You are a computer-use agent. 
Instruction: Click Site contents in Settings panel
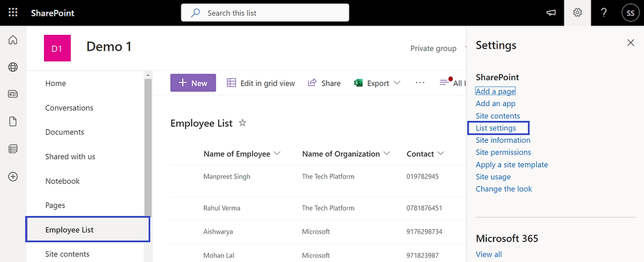(498, 116)
